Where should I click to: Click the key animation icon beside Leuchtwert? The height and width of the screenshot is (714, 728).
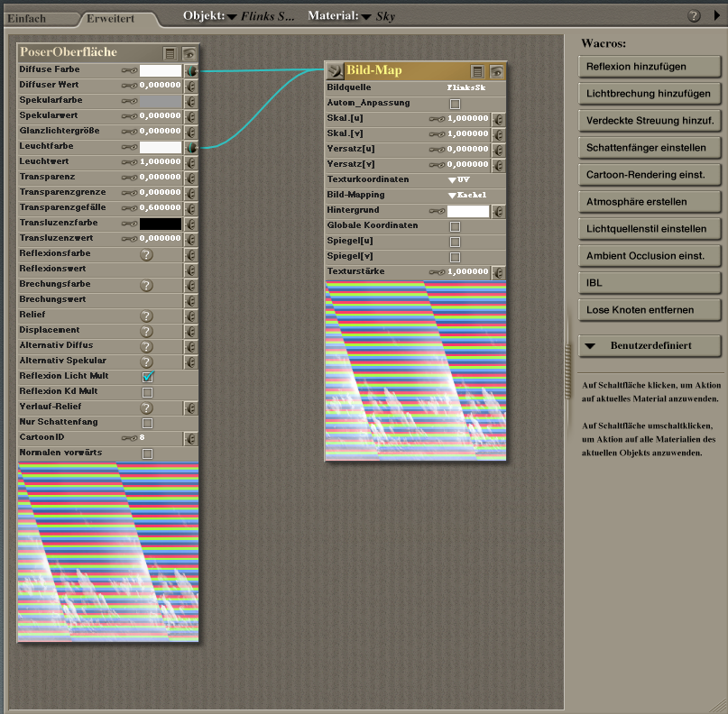[130, 162]
